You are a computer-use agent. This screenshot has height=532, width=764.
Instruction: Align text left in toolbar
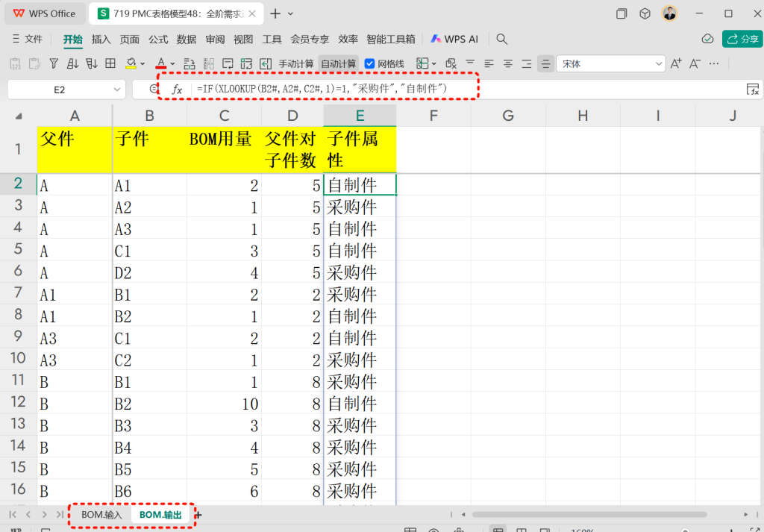(489, 63)
